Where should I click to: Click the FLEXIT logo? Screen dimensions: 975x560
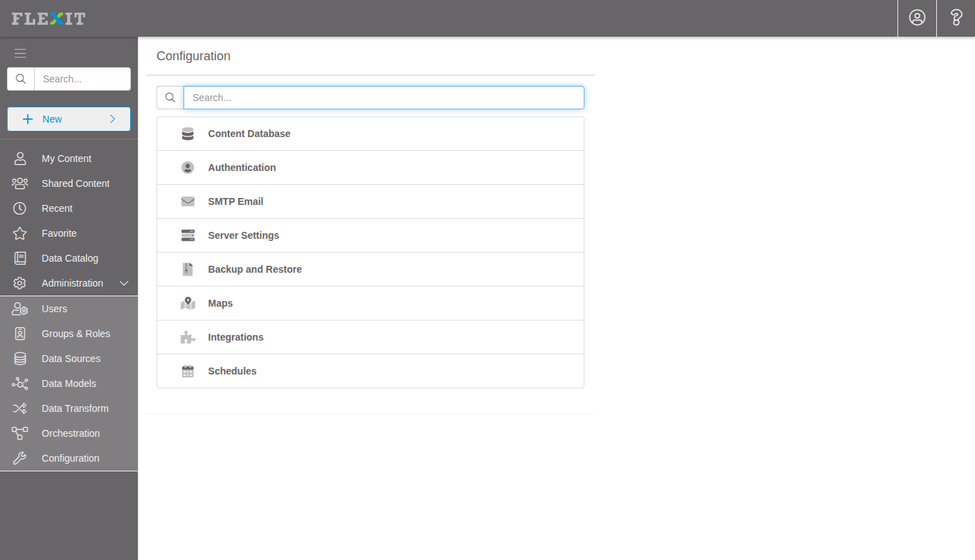(x=48, y=19)
